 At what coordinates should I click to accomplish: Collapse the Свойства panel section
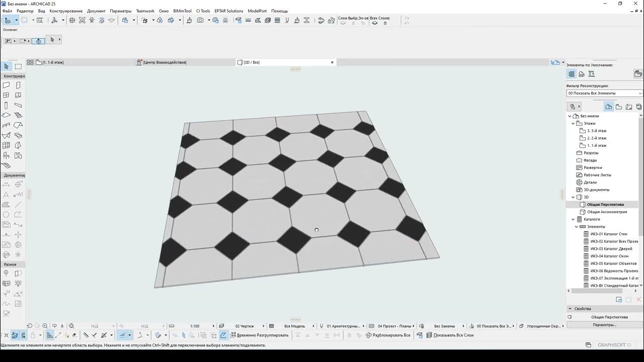570,309
